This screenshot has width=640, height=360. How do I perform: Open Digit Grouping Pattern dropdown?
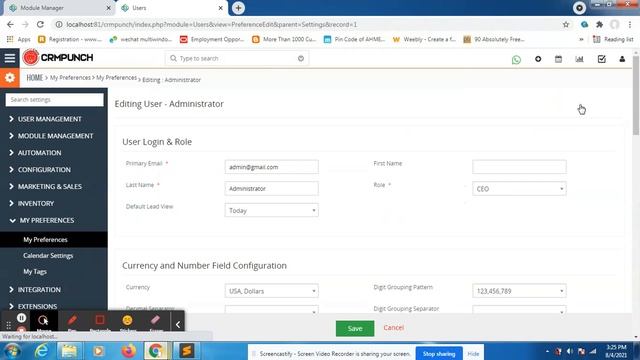point(519,291)
